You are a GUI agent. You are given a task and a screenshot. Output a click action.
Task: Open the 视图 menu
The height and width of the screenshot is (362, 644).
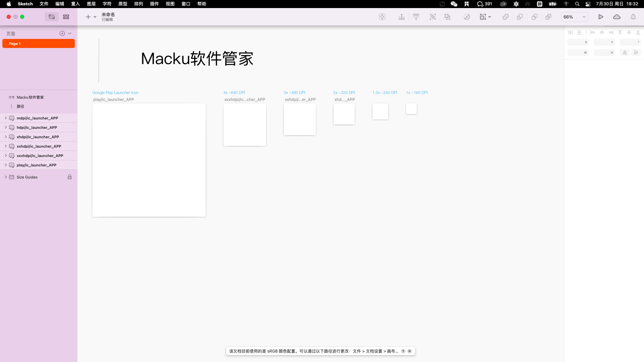170,4
